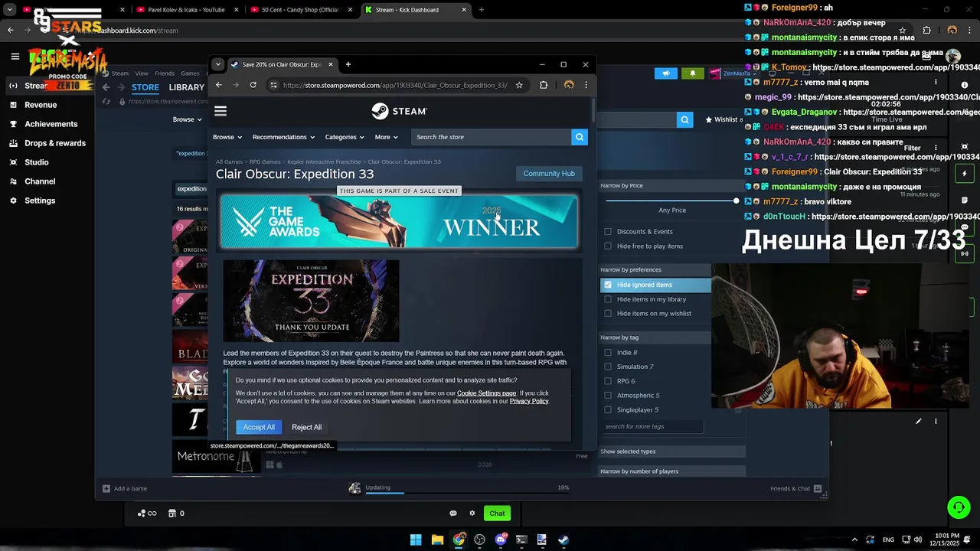
Task: Open the browser extensions puzzle icon
Action: click(x=544, y=85)
